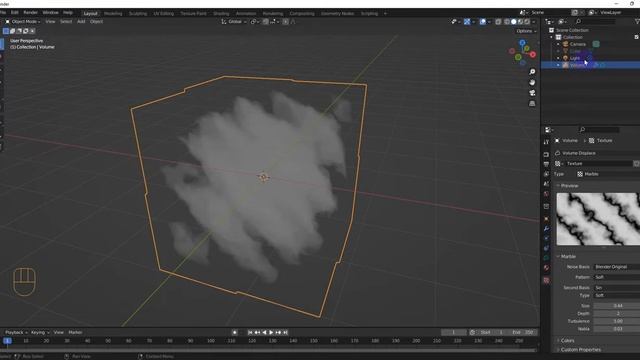Click the Camera object icon in outliner
The image size is (640, 360).
pyautogui.click(x=566, y=44)
